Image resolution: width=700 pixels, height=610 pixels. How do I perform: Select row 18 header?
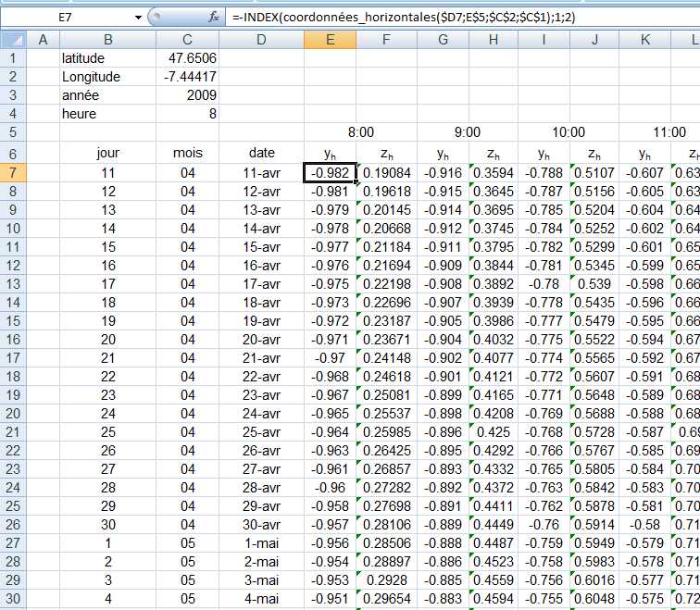13,376
